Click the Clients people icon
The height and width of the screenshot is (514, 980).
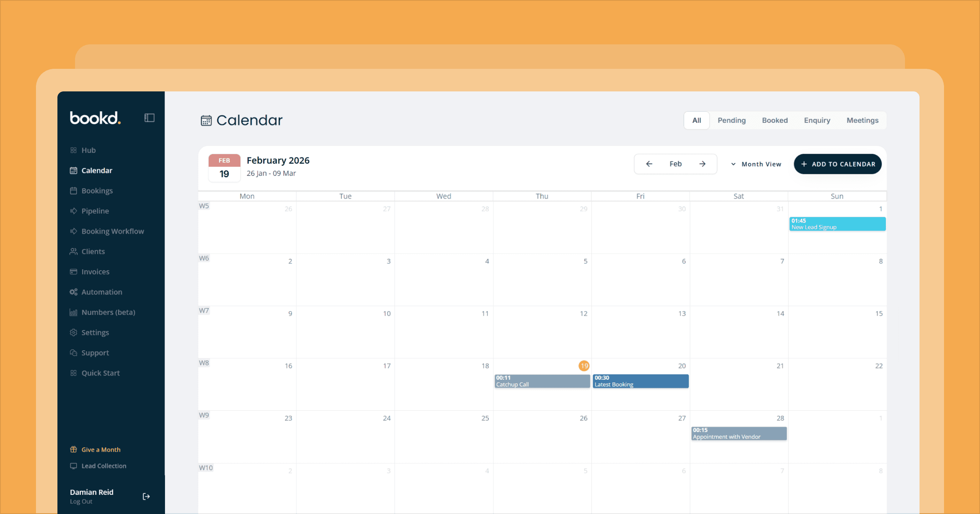tap(73, 252)
